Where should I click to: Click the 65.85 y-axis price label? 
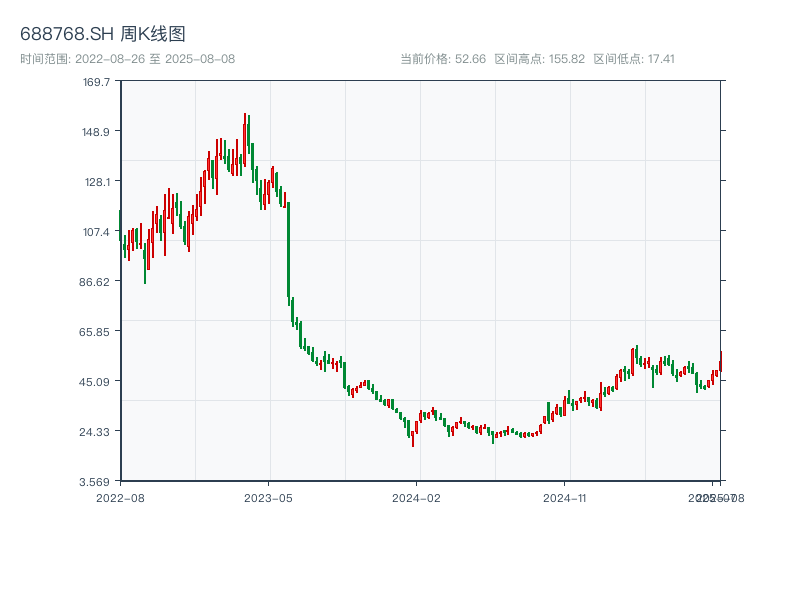coord(97,331)
